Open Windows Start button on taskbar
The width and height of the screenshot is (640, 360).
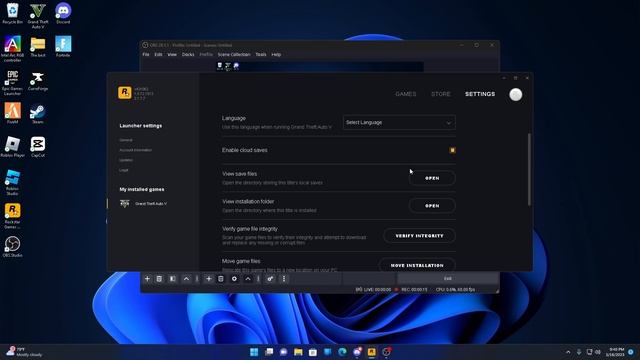click(x=254, y=352)
